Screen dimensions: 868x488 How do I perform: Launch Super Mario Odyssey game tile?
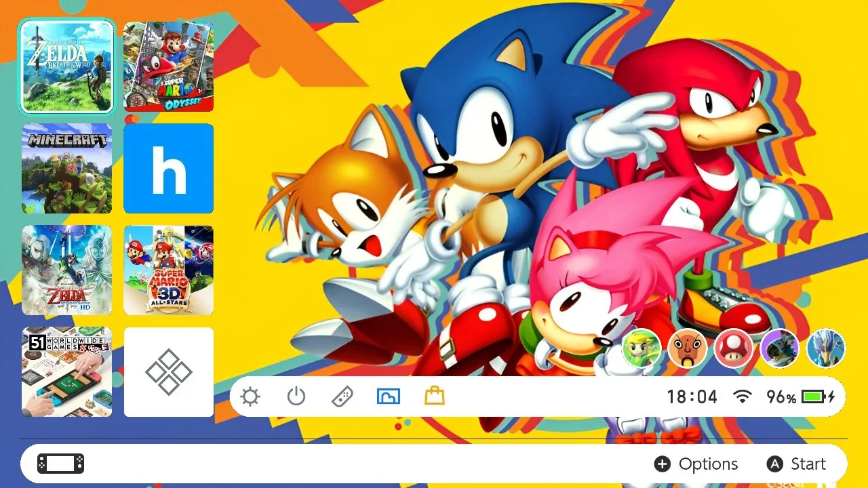[169, 66]
